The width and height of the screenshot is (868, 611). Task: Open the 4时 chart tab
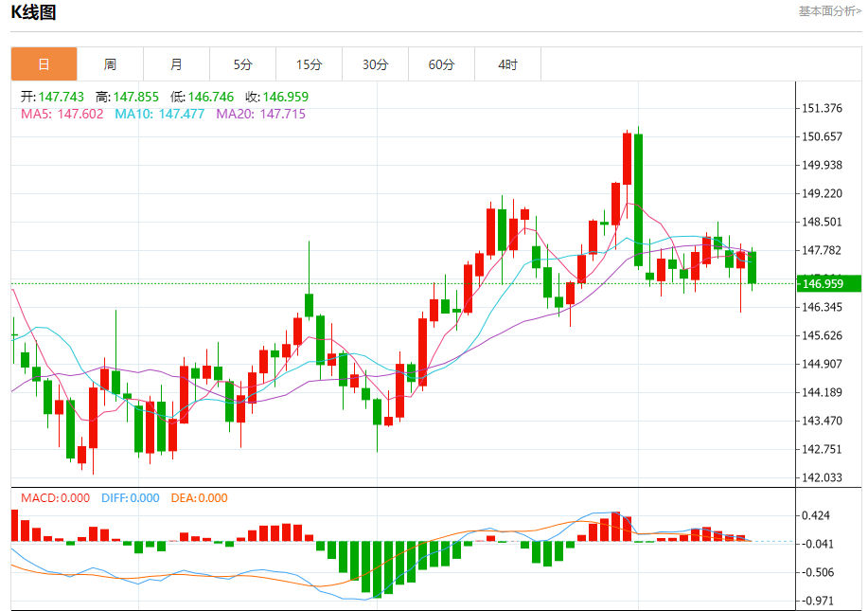click(x=507, y=64)
